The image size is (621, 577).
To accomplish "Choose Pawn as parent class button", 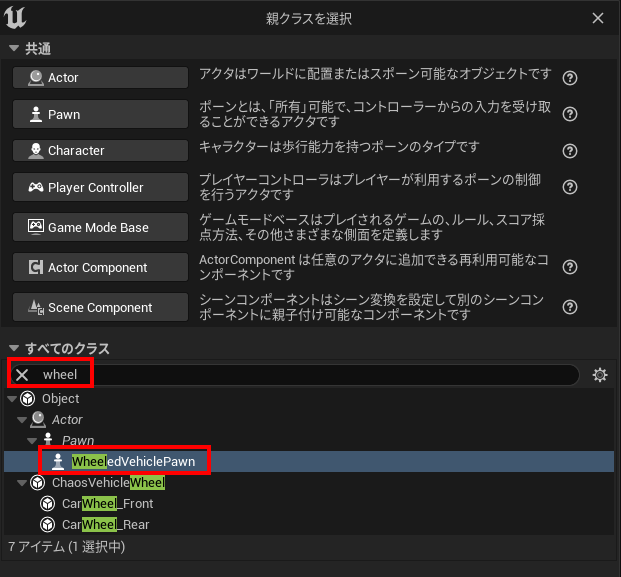I will click(x=100, y=114).
